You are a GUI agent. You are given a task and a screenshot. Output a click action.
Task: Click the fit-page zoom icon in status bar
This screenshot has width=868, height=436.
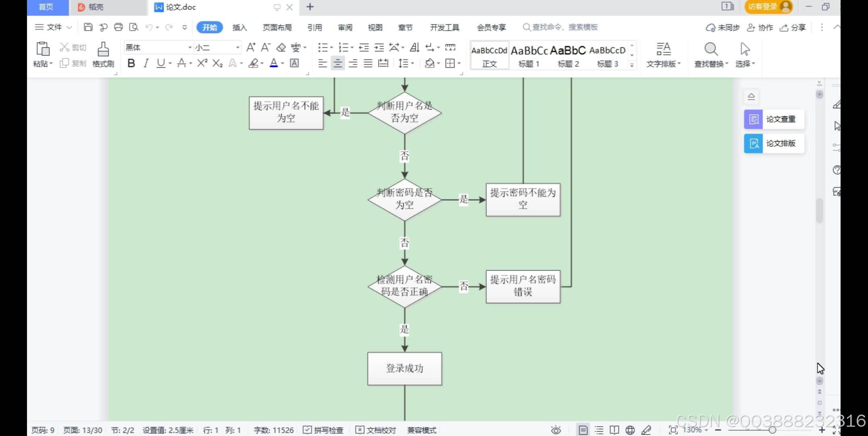pos(673,430)
